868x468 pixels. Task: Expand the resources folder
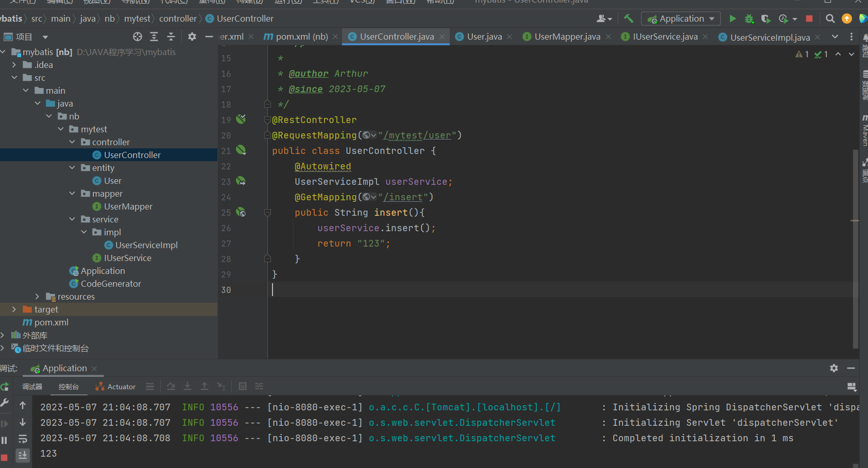[37, 297]
